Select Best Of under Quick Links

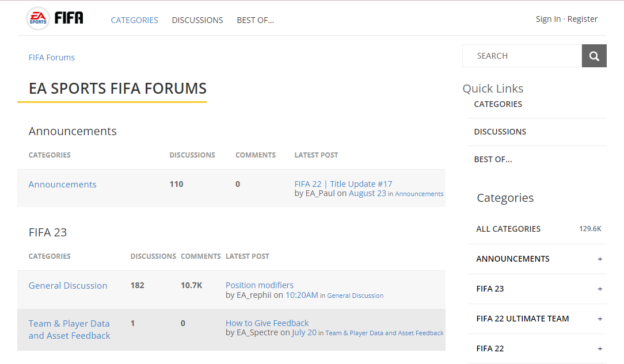[493, 159]
